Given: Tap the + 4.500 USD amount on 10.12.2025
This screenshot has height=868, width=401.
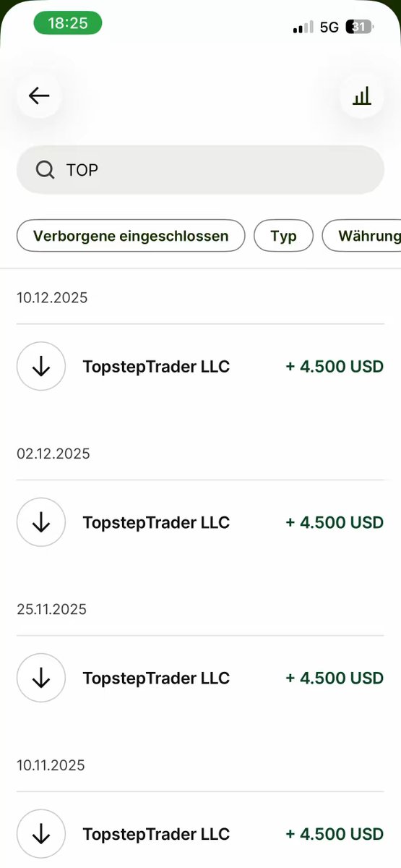Looking at the screenshot, I should pyautogui.click(x=335, y=366).
